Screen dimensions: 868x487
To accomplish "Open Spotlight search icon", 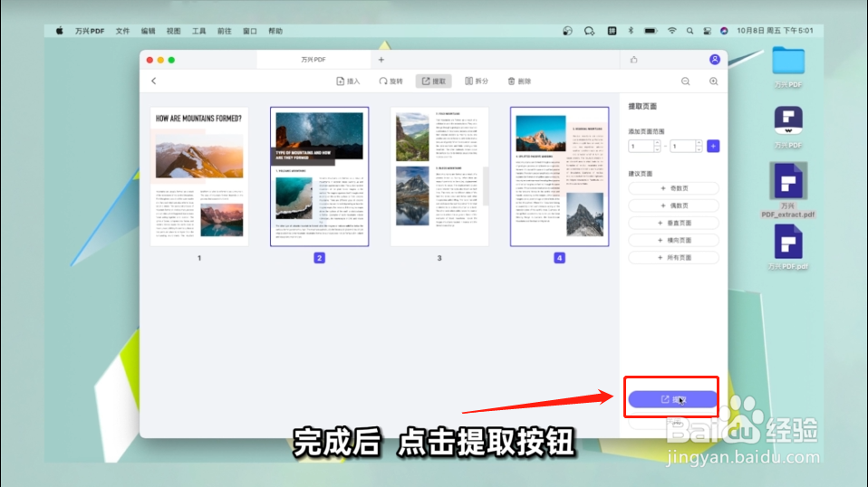I will tap(690, 31).
